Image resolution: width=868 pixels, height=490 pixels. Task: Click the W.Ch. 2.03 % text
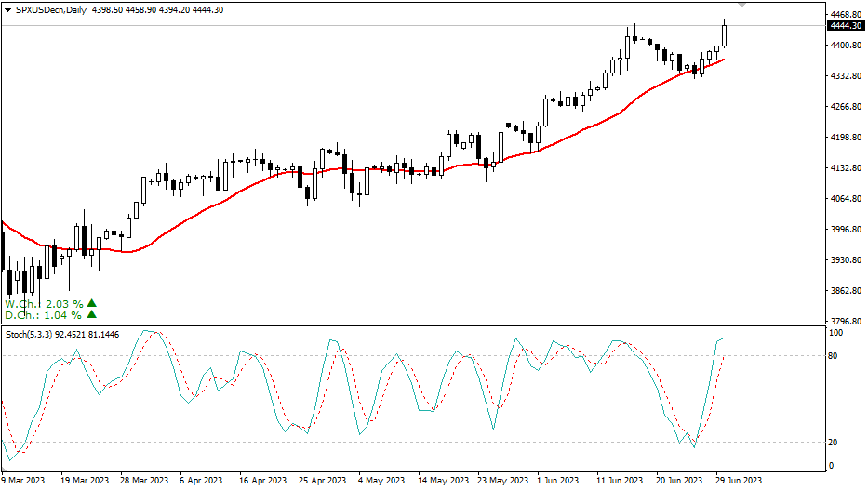pyautogui.click(x=44, y=303)
